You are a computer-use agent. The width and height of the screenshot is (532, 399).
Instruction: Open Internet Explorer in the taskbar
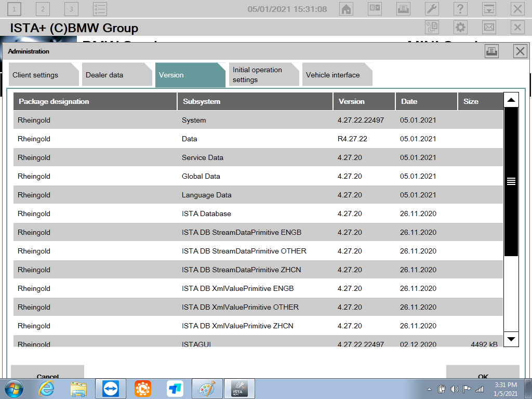(47, 388)
